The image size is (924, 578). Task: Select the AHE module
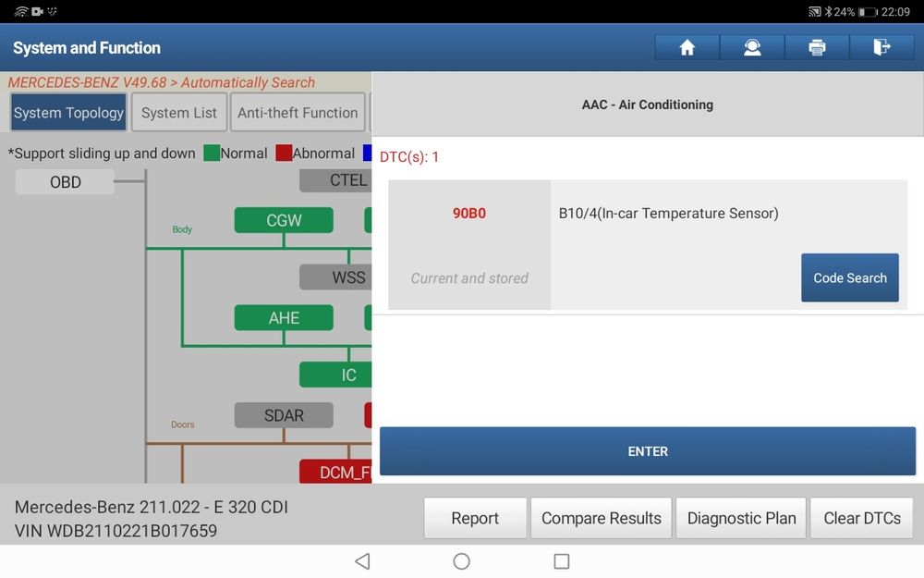point(284,318)
